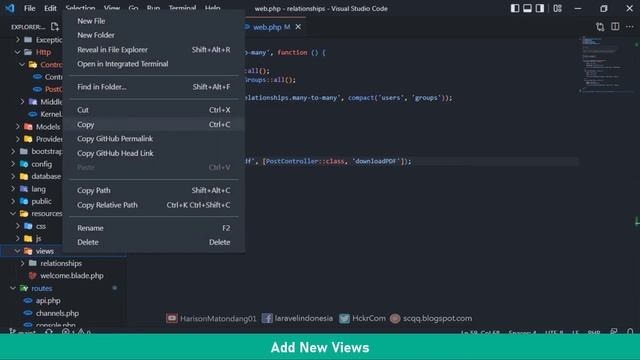
Task: Expand the Middleware folder chevron
Action: 22,102
